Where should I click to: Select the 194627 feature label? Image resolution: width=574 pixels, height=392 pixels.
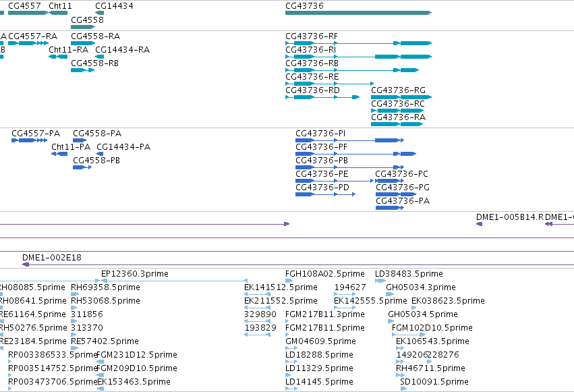coord(350,287)
